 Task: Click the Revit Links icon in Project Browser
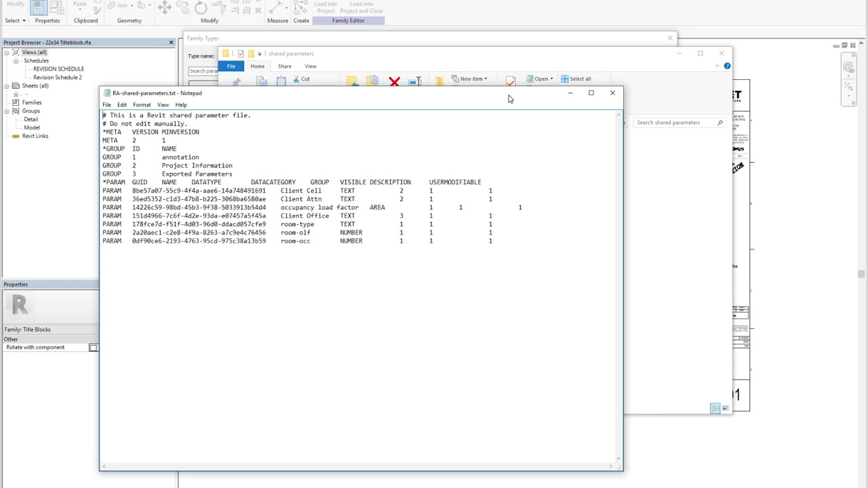coord(16,136)
